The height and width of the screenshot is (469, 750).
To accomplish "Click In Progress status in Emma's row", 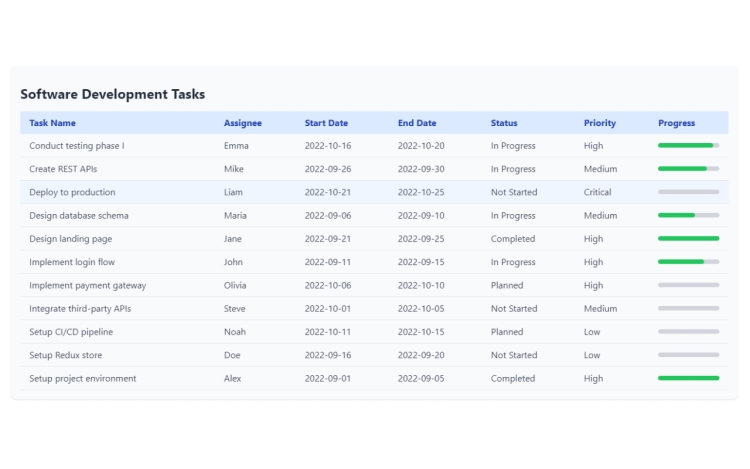I will click(513, 146).
